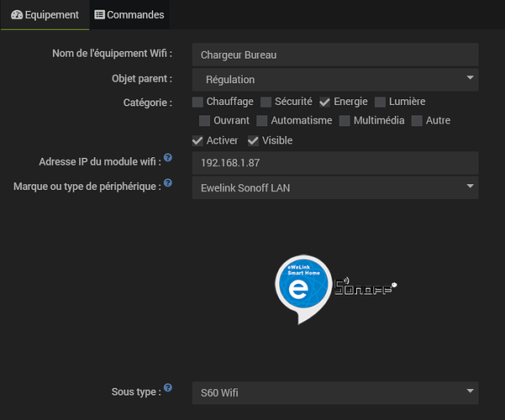Tick the Lumière category checkbox

click(x=381, y=102)
